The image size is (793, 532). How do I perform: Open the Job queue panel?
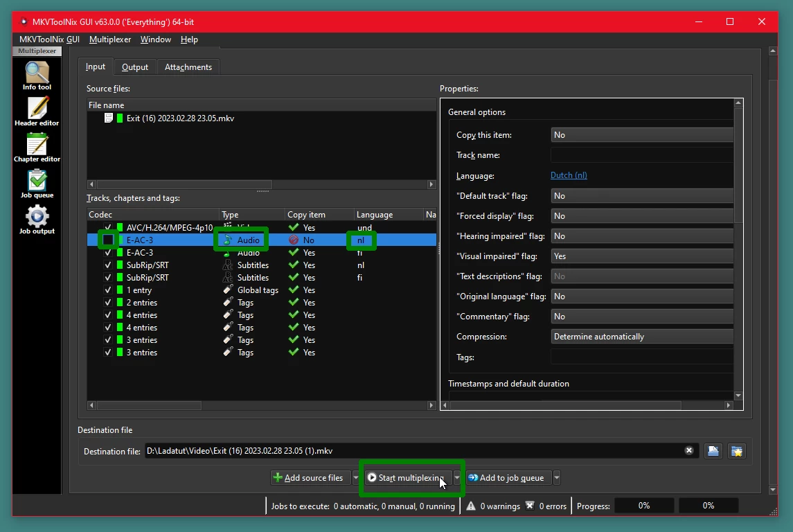point(37,183)
